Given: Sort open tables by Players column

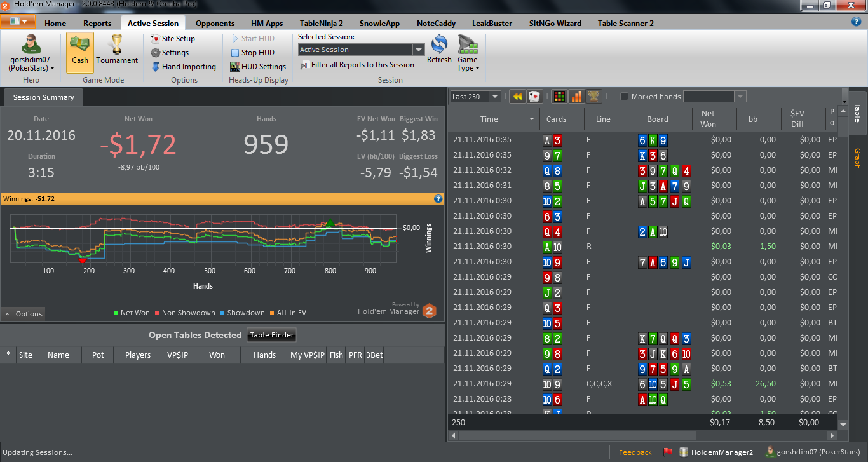Looking at the screenshot, I should point(138,355).
